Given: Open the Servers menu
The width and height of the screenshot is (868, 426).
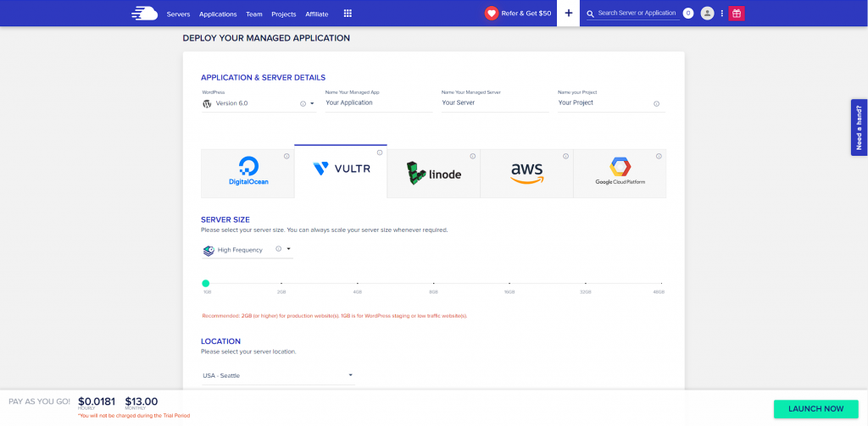Looking at the screenshot, I should pyautogui.click(x=178, y=14).
